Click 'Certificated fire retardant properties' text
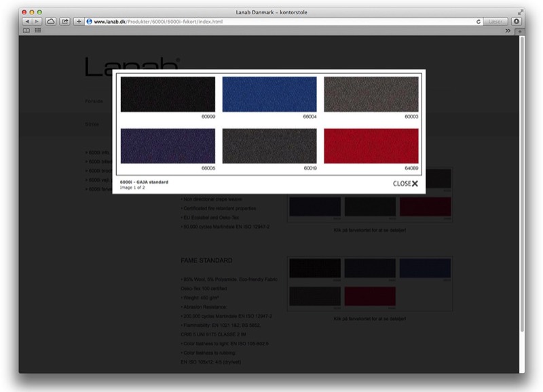Viewport: 543px width, 392px height. [x=218, y=208]
